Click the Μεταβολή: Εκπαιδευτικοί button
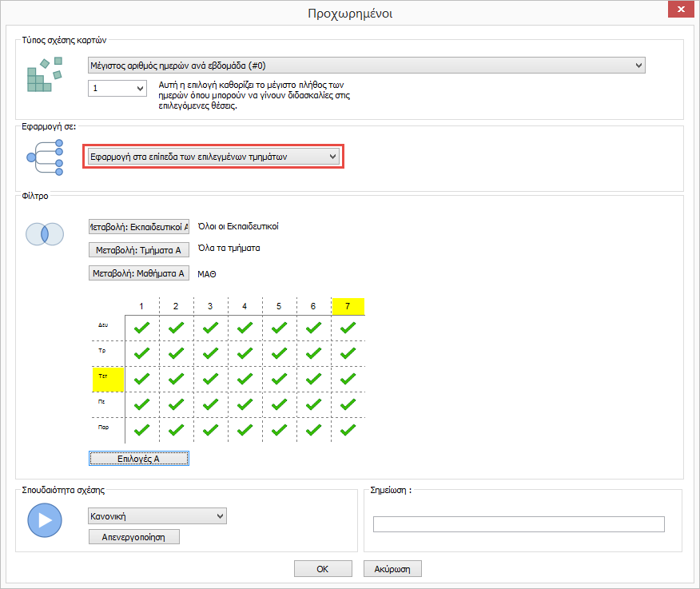The height and width of the screenshot is (589, 700). (138, 227)
